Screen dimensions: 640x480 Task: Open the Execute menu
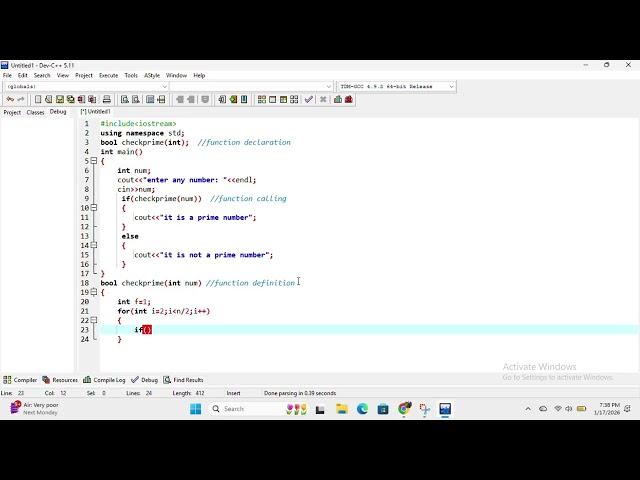[x=109, y=76]
